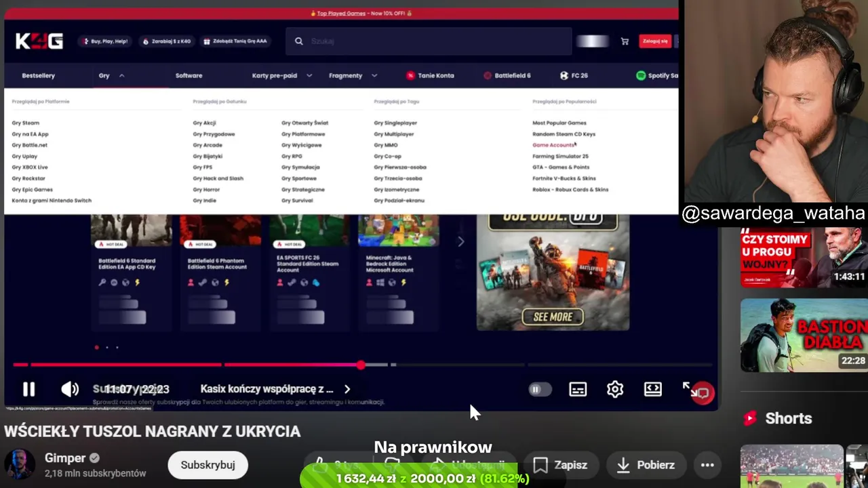Open the highlighted Game Accounts link
This screenshot has width=868, height=488.
553,145
